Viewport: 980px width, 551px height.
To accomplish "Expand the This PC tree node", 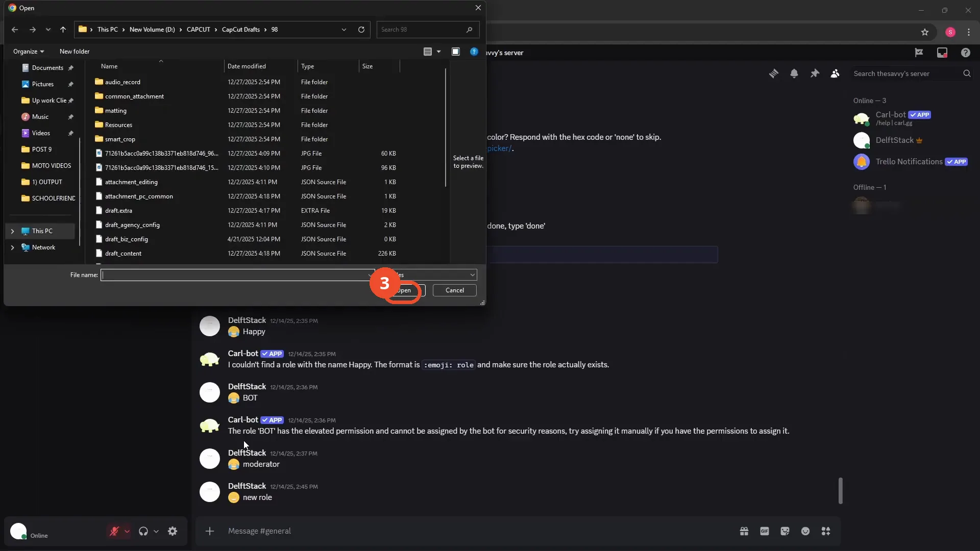I will (x=12, y=231).
